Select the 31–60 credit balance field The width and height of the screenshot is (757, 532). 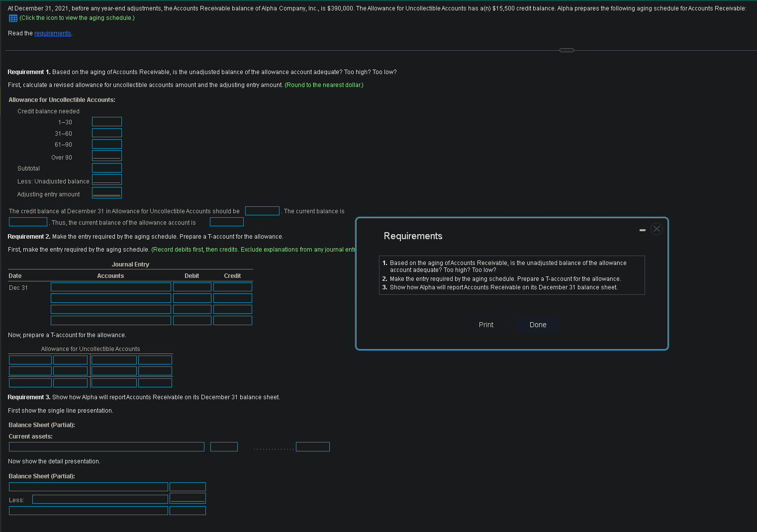click(x=107, y=133)
